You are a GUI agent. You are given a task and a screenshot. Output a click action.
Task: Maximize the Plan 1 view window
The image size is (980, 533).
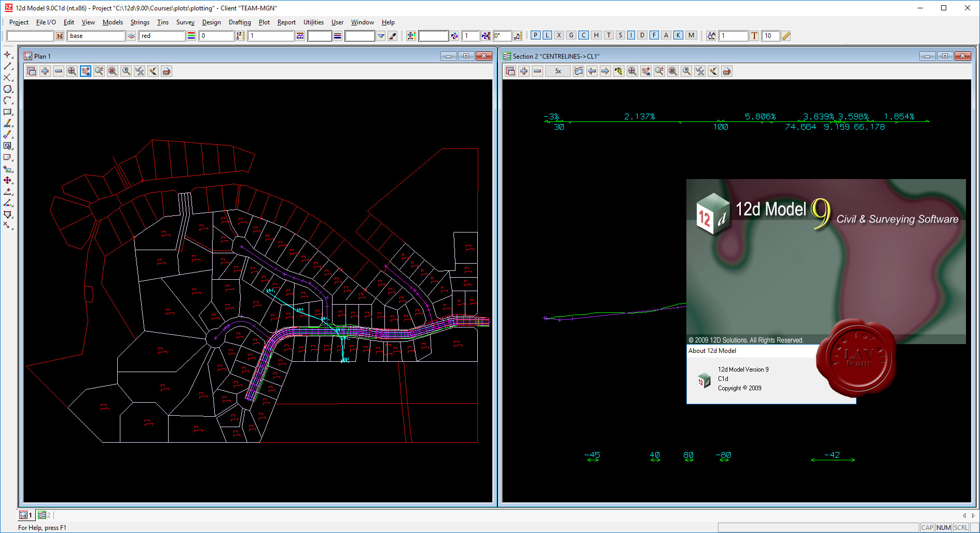pyautogui.click(x=466, y=56)
